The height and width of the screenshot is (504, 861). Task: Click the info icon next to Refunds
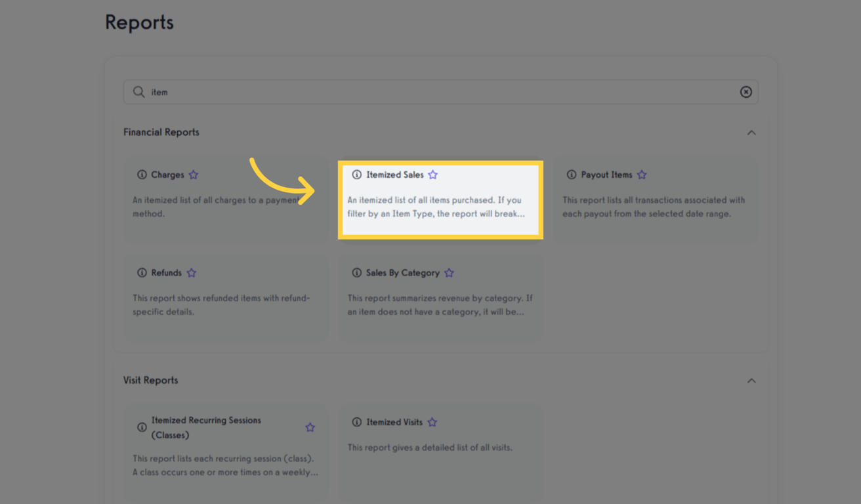(x=142, y=272)
